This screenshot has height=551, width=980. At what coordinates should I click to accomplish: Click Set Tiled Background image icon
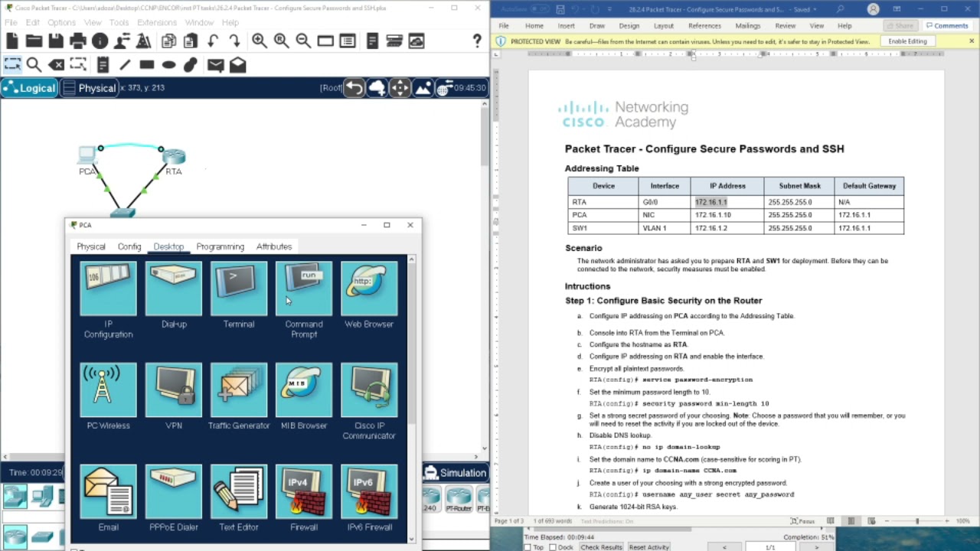(423, 88)
